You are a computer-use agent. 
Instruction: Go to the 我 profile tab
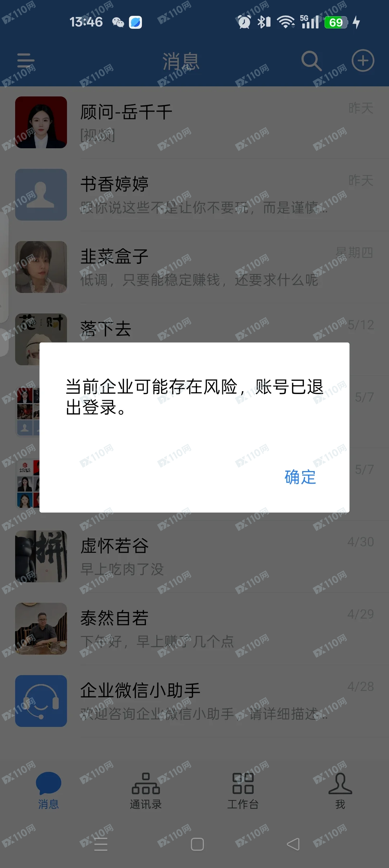click(x=340, y=791)
